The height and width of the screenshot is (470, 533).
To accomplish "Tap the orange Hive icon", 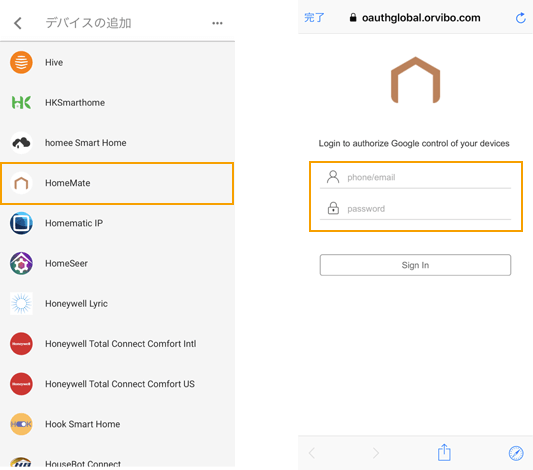I will (x=21, y=62).
